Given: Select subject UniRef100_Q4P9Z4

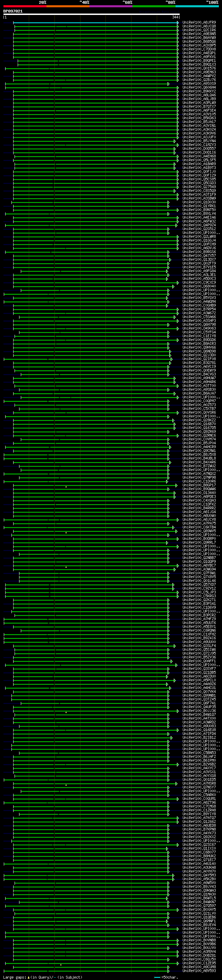Looking at the screenshot, I should click(x=199, y=225).
